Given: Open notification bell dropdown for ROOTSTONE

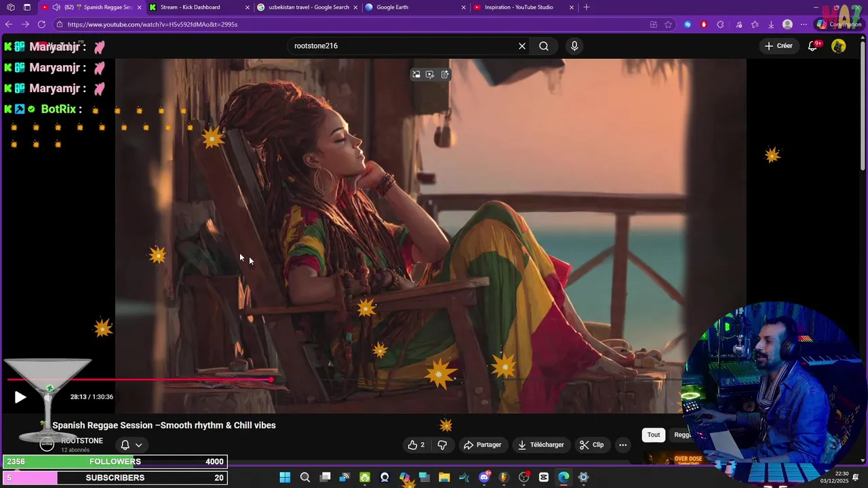Looking at the screenshot, I should [x=131, y=445].
